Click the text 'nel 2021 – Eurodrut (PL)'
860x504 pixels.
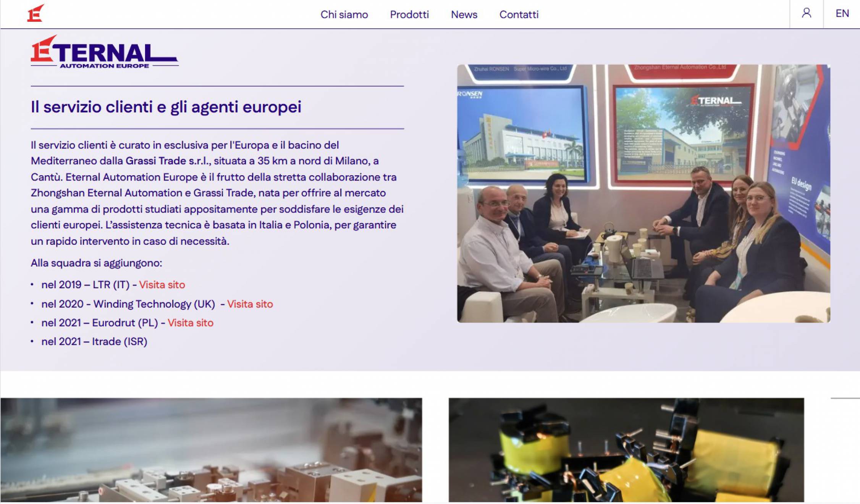coord(100,323)
